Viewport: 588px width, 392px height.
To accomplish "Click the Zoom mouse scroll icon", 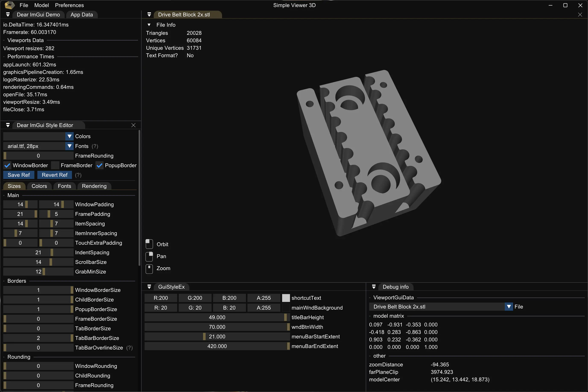I will pyautogui.click(x=149, y=269).
